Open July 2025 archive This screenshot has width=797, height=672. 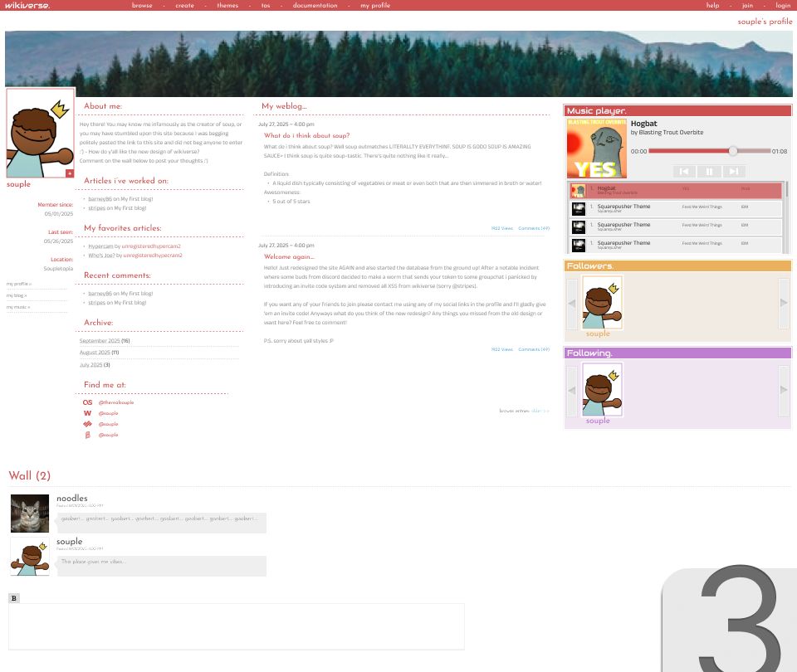coord(91,365)
